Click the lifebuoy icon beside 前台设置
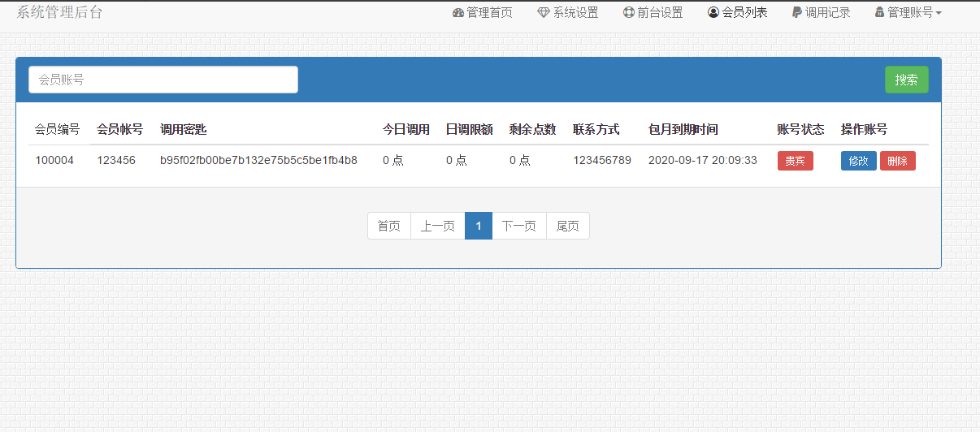980x432 pixels. pyautogui.click(x=629, y=13)
